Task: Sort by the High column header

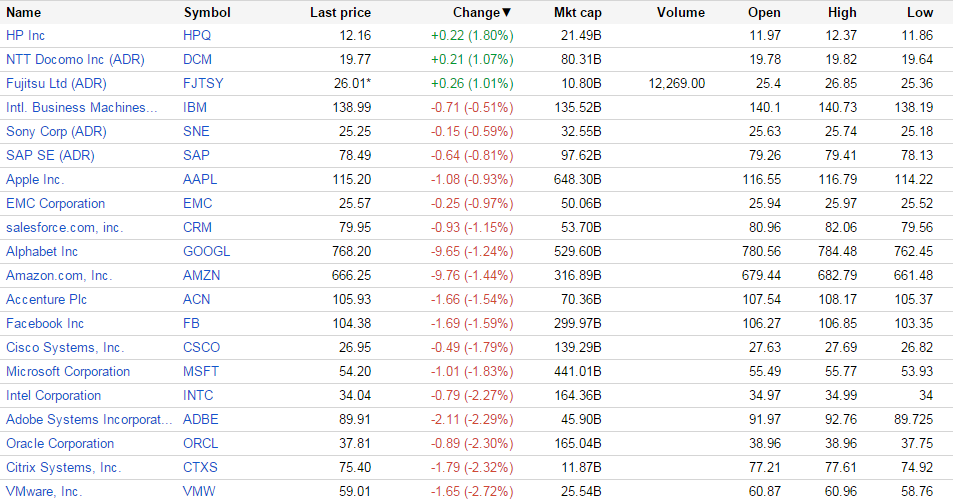Action: tap(842, 13)
